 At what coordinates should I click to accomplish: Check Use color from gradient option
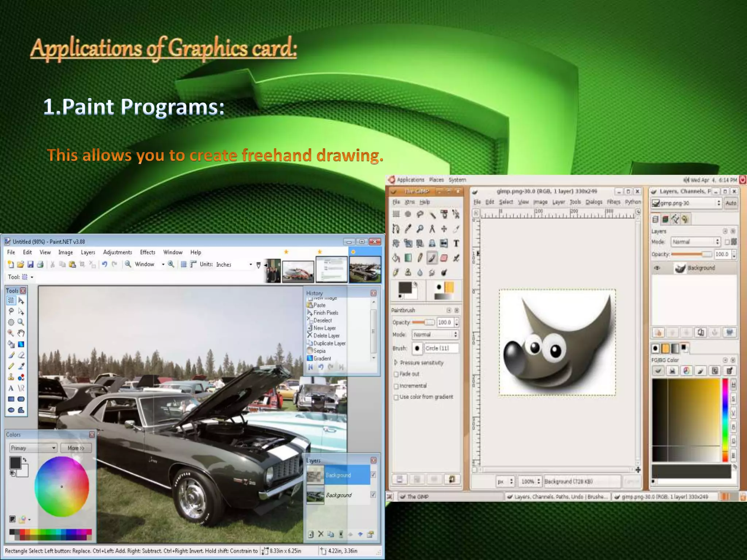pos(396,397)
